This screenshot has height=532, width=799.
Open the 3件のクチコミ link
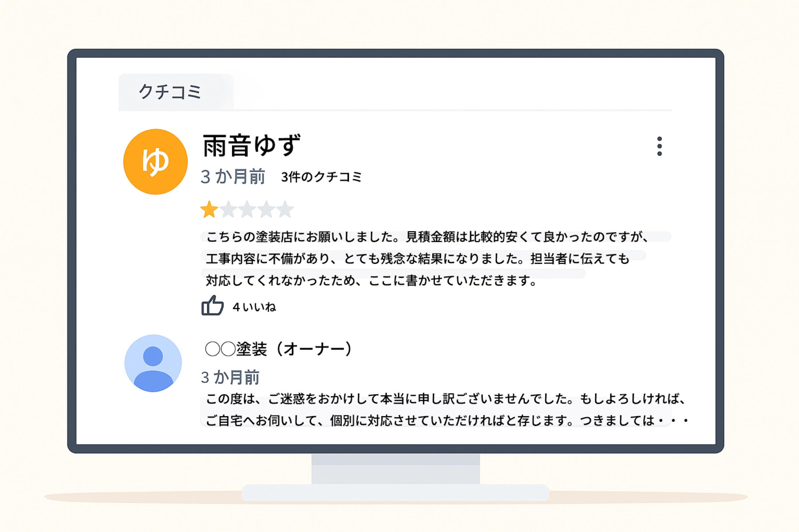(x=321, y=177)
